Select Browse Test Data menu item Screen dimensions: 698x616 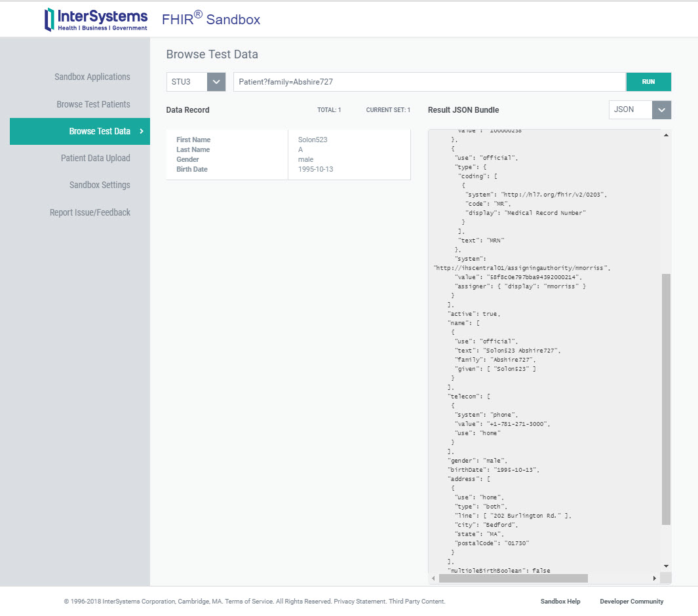tap(80, 131)
